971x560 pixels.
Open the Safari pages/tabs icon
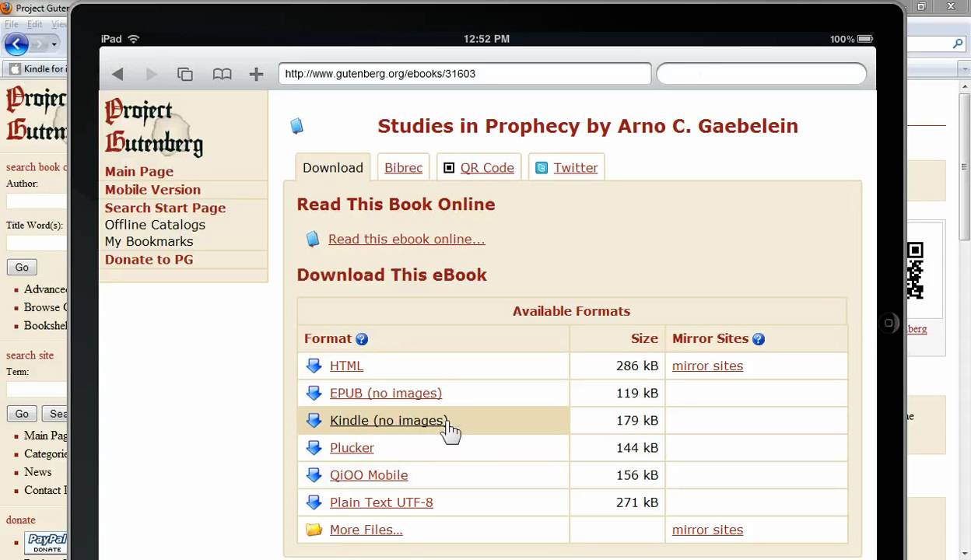185,74
